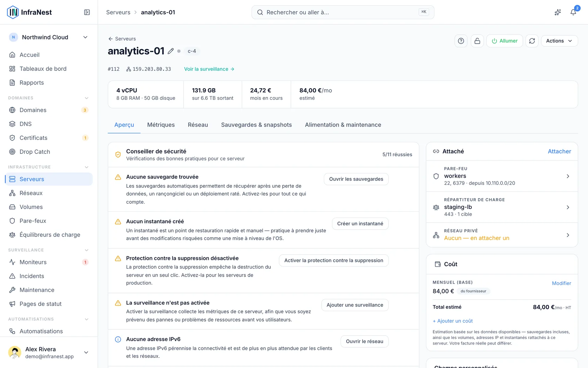The width and height of the screenshot is (588, 368).
Task: Open Drop Catch section
Action: pyautogui.click(x=49, y=152)
